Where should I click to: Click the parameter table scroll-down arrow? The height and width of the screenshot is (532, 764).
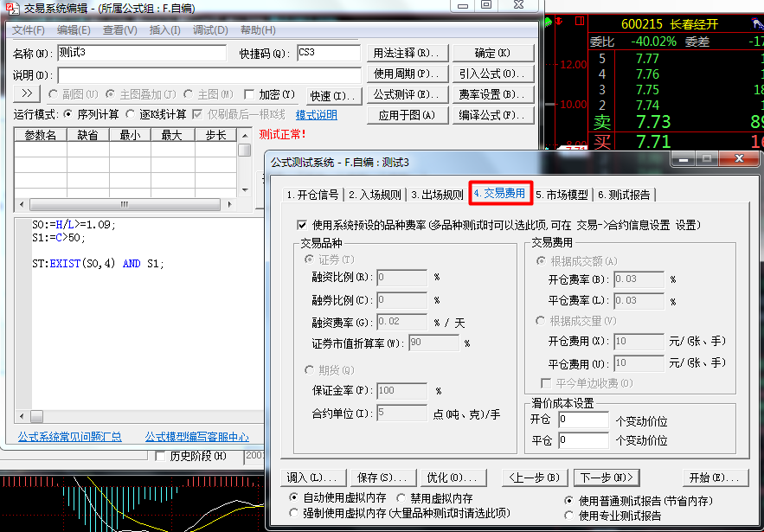click(245, 190)
